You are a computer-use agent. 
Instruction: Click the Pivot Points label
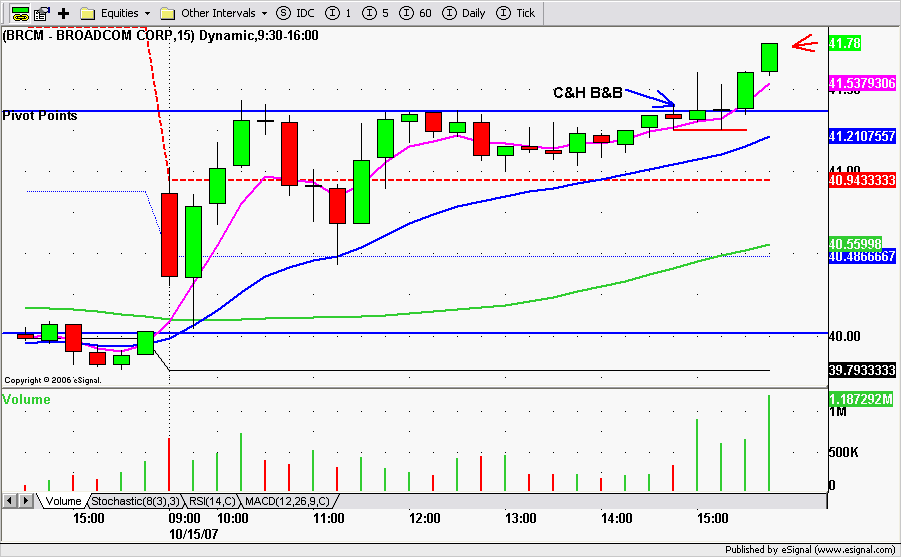click(x=40, y=116)
